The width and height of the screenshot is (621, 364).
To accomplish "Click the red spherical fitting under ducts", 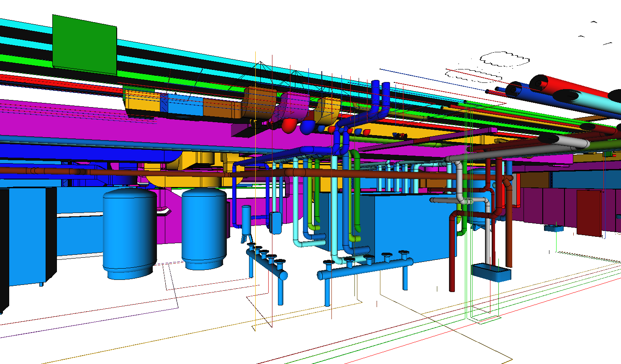I will click(289, 125).
